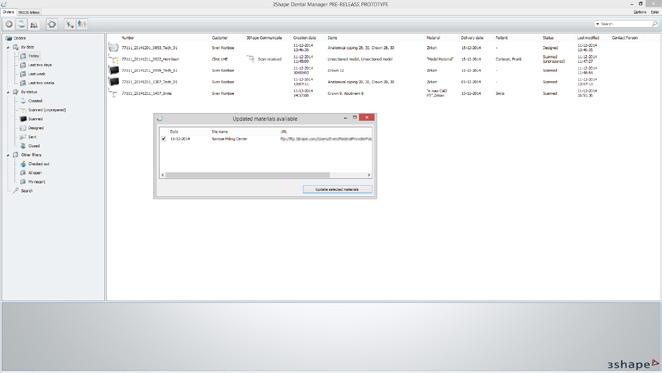This screenshot has width=662, height=373.
Task: Click the Material column header
Action: click(433, 38)
